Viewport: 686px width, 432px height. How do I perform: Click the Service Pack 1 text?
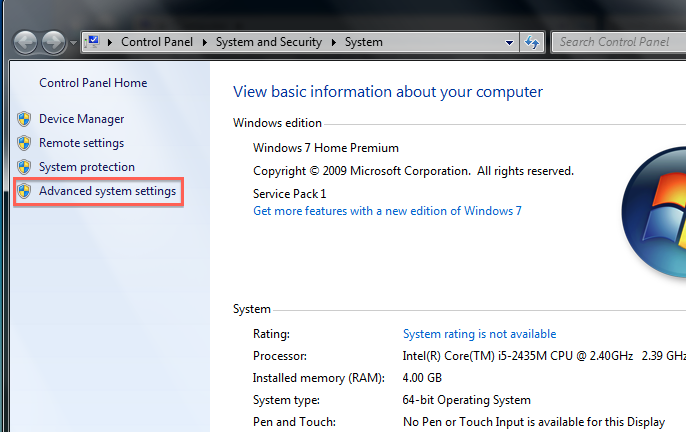tap(289, 193)
